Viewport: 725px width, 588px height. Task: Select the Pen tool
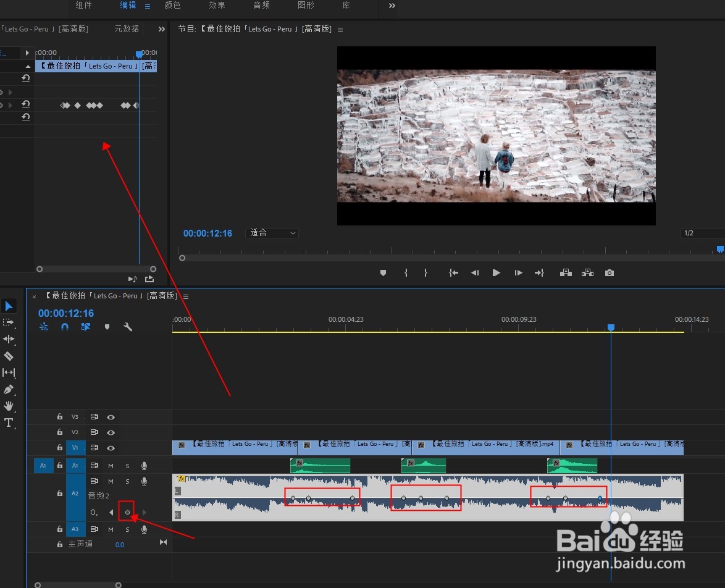(8, 390)
